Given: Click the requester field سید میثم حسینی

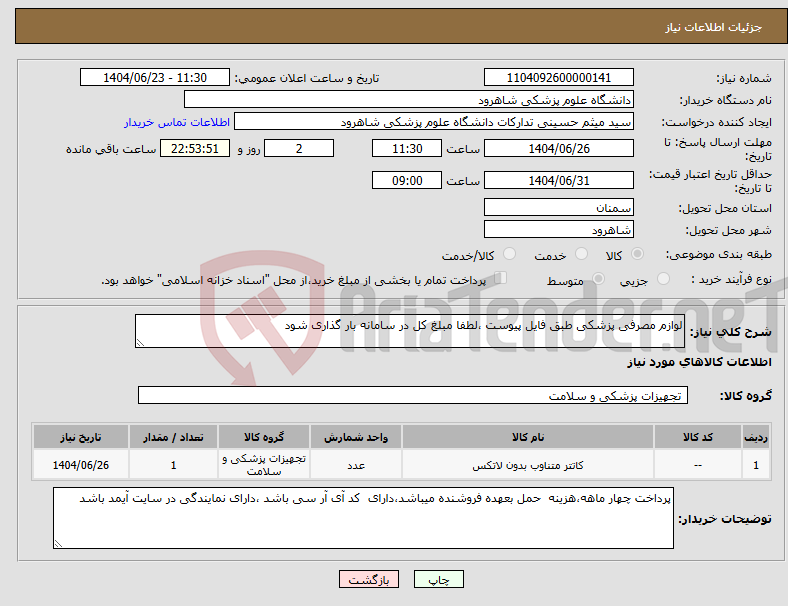Looking at the screenshot, I should tap(434, 122).
